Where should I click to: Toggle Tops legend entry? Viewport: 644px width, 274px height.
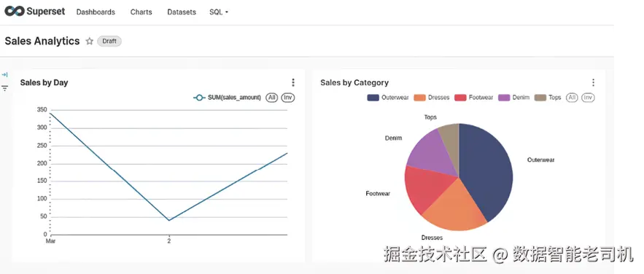click(548, 98)
